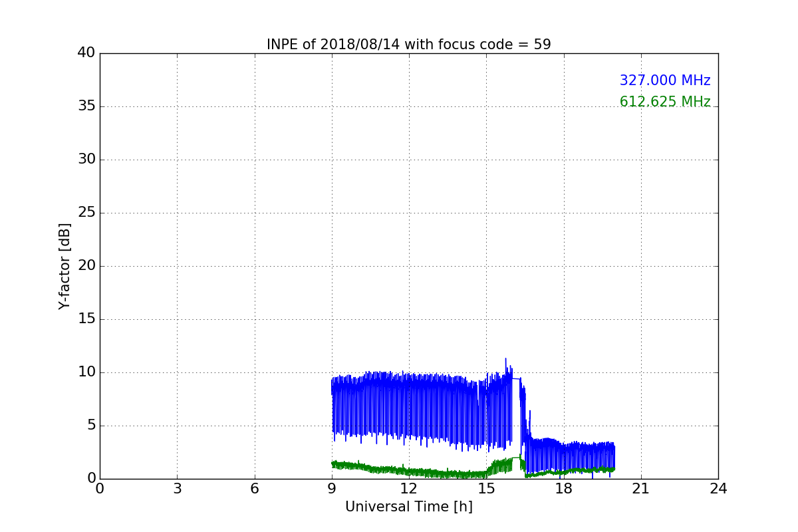Click the x-axis tick label 6
Screen dimensions: 798x532
[255, 489]
